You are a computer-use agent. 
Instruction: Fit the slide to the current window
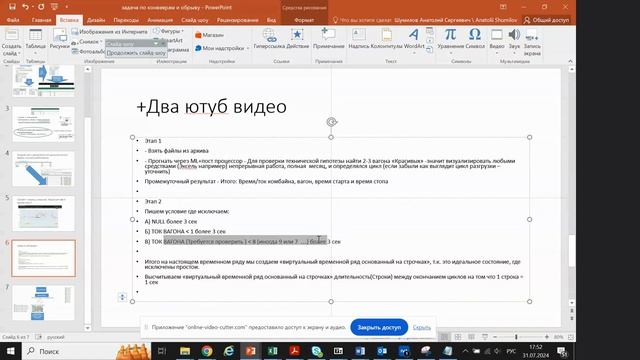point(571,337)
